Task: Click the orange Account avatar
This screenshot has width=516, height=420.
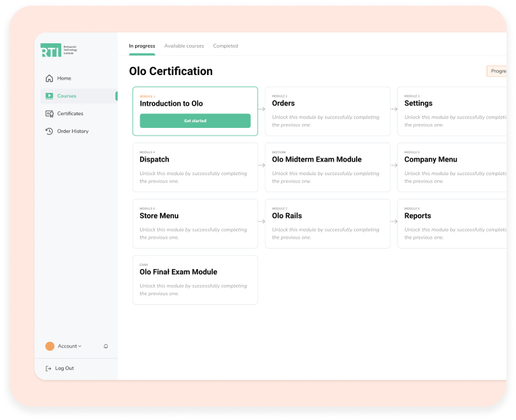Action: coord(50,346)
